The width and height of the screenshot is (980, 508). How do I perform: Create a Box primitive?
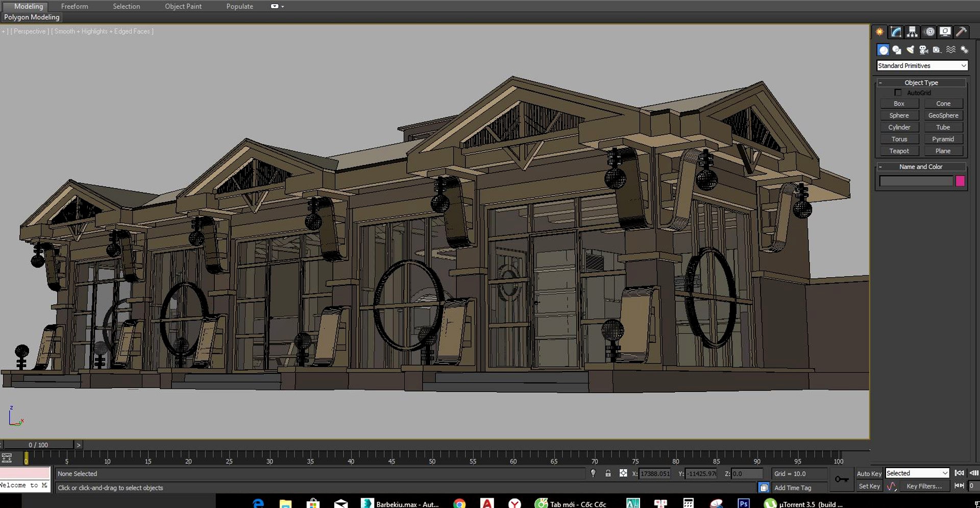[x=899, y=104]
